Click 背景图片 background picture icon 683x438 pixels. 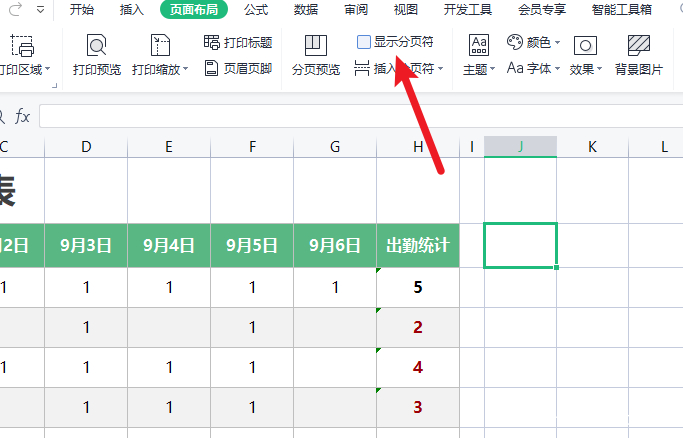coord(639,46)
